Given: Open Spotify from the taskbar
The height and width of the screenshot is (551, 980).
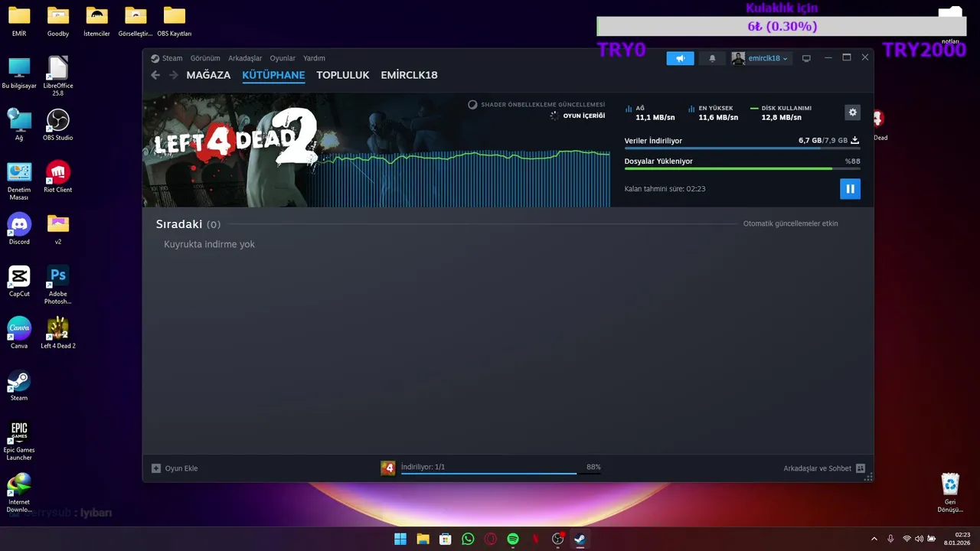Looking at the screenshot, I should [513, 539].
